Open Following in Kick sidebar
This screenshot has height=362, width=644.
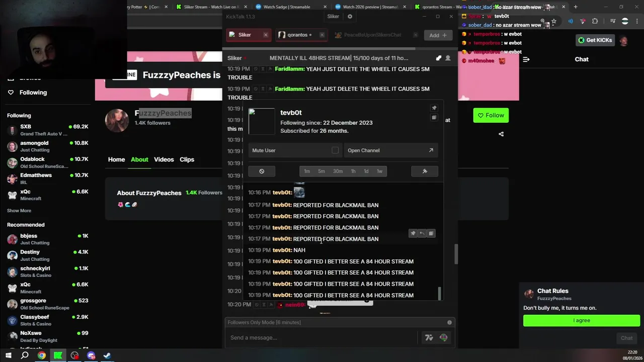[x=28, y=93]
